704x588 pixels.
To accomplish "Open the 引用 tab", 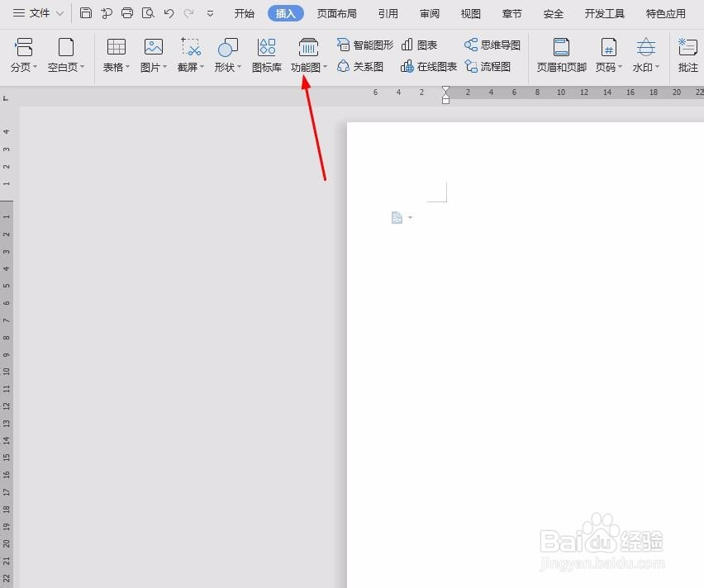I will tap(388, 13).
